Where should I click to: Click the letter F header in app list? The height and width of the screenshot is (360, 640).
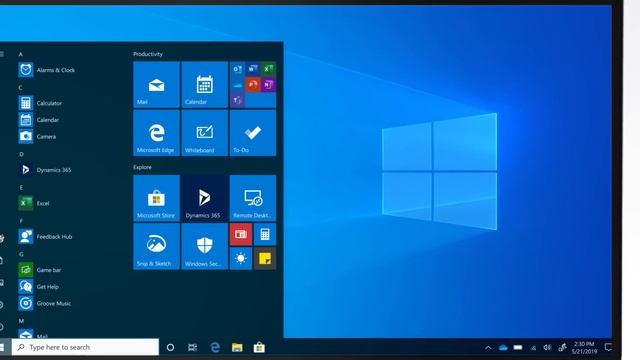click(21, 221)
